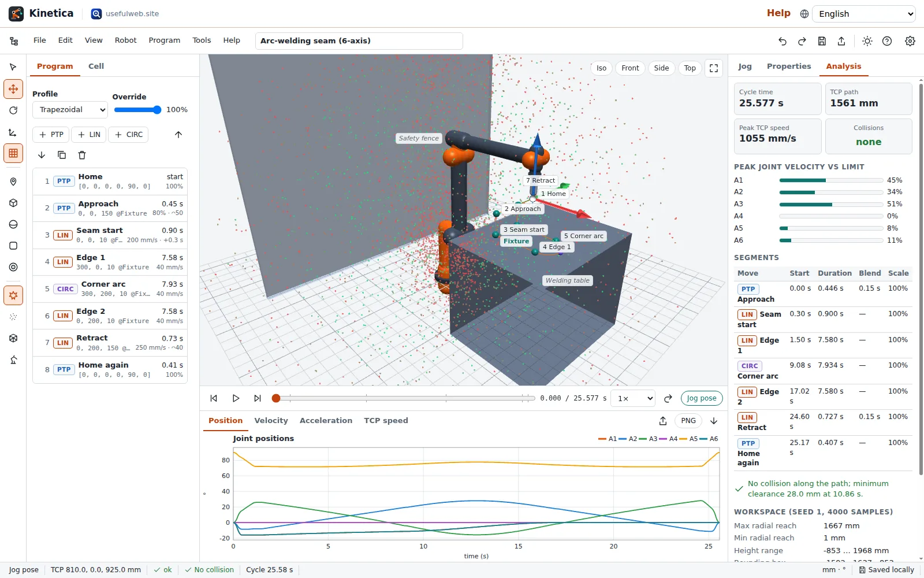Select the Corner arc program step
924x578 pixels.
tap(110, 289)
